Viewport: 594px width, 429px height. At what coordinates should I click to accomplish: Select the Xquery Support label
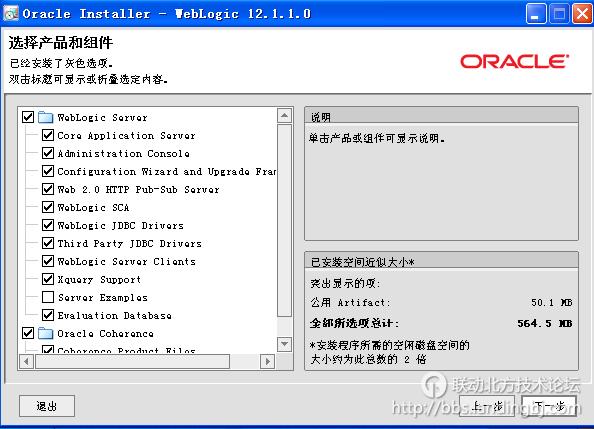99,280
